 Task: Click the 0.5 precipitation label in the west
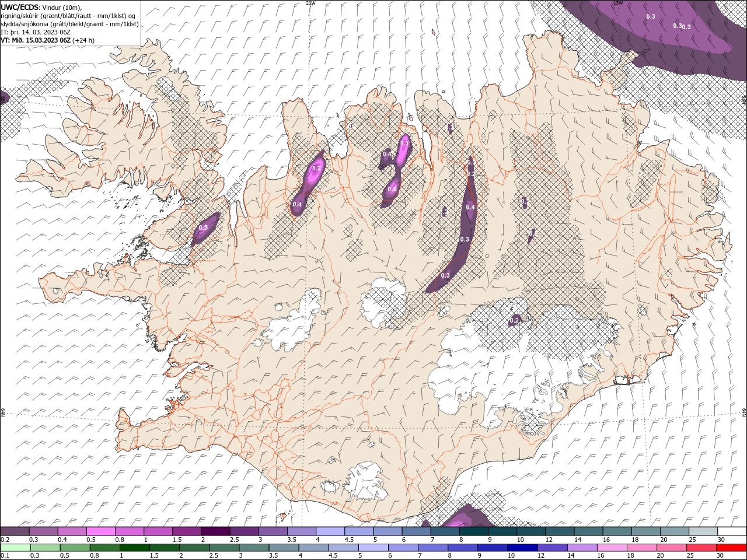click(203, 228)
